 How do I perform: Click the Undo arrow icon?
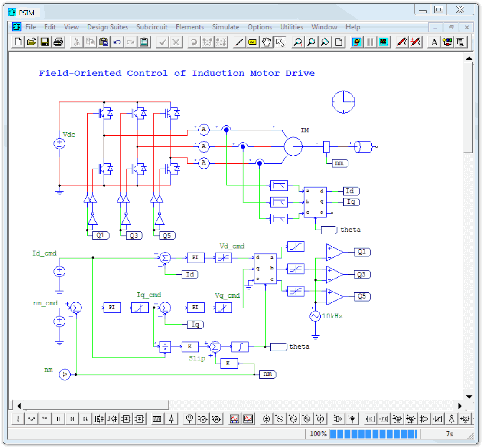coord(117,42)
